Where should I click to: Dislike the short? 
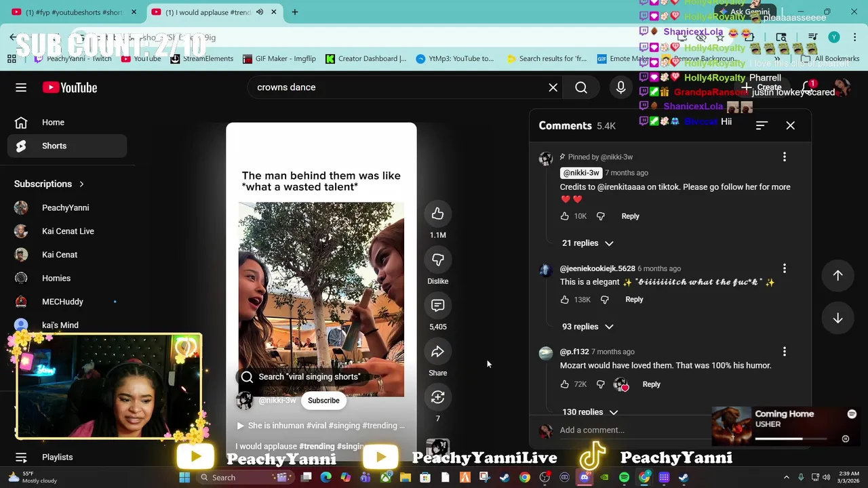coord(437,260)
